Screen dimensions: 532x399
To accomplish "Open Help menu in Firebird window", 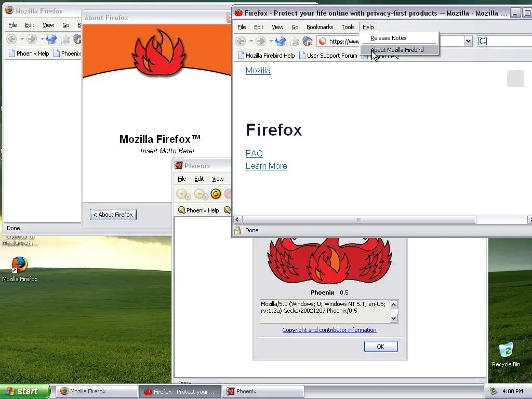I will (368, 27).
